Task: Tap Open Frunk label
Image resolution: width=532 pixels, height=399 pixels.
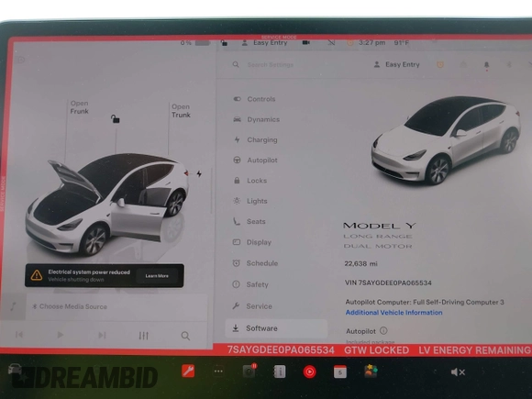Action: (80, 107)
